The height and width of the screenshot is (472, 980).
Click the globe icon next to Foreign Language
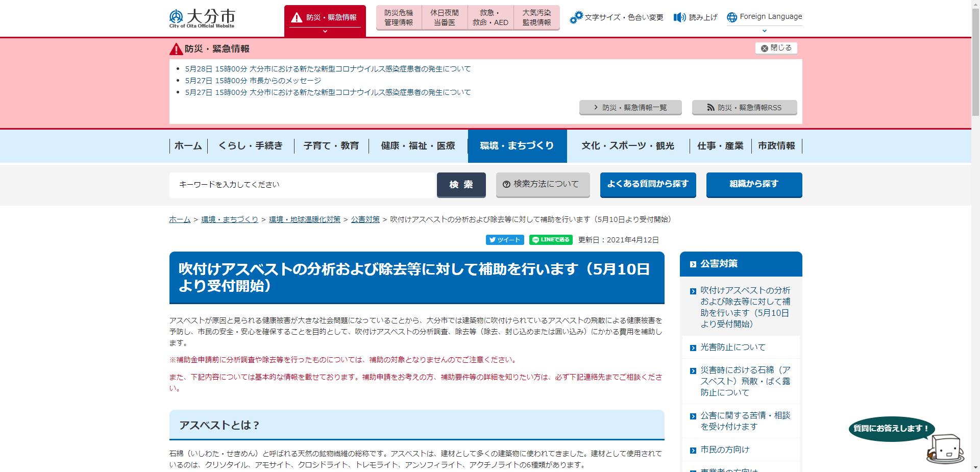coord(732,16)
